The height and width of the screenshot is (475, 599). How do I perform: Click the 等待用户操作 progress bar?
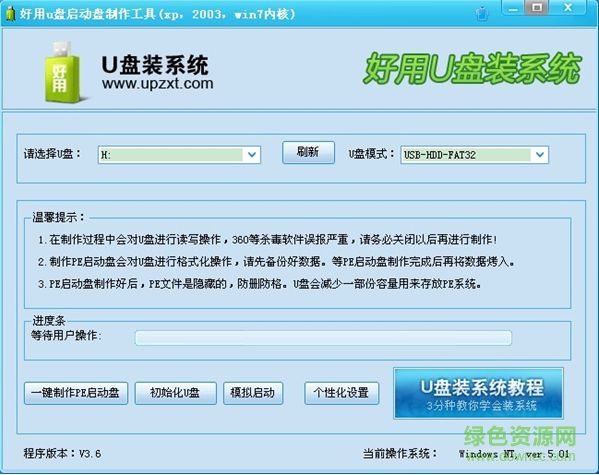(x=323, y=338)
